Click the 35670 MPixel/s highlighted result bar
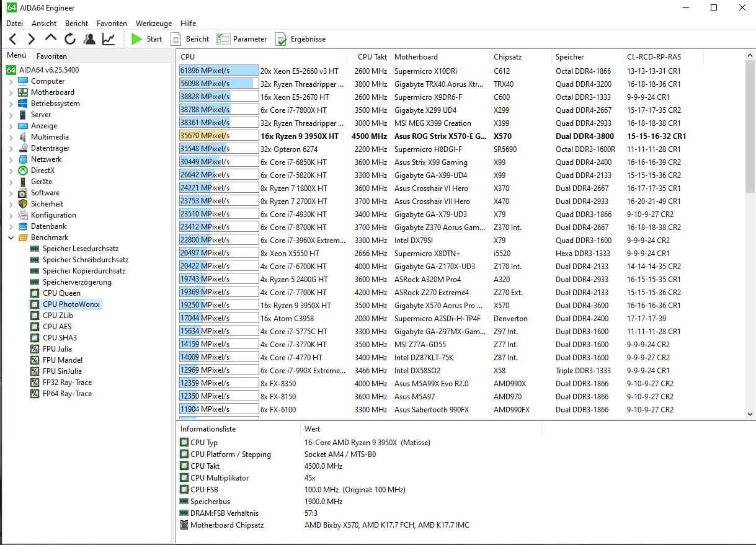This screenshot has height=545, width=756. point(218,136)
